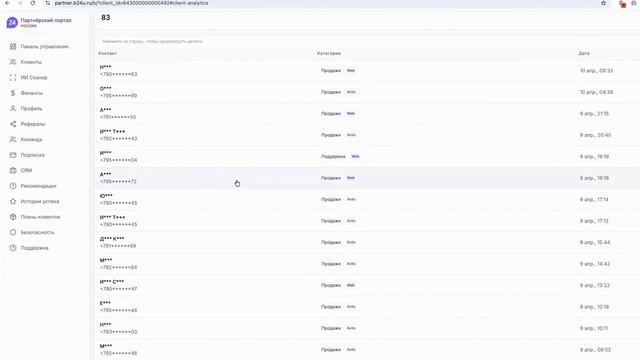The width and height of the screenshot is (640, 360).
Task: Open Профиль via the person icon
Action: pos(13,109)
